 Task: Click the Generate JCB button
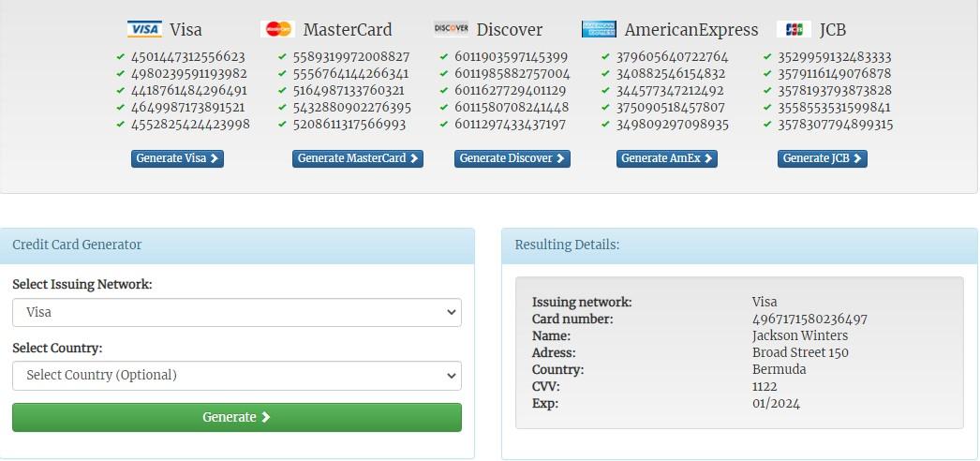pos(823,158)
